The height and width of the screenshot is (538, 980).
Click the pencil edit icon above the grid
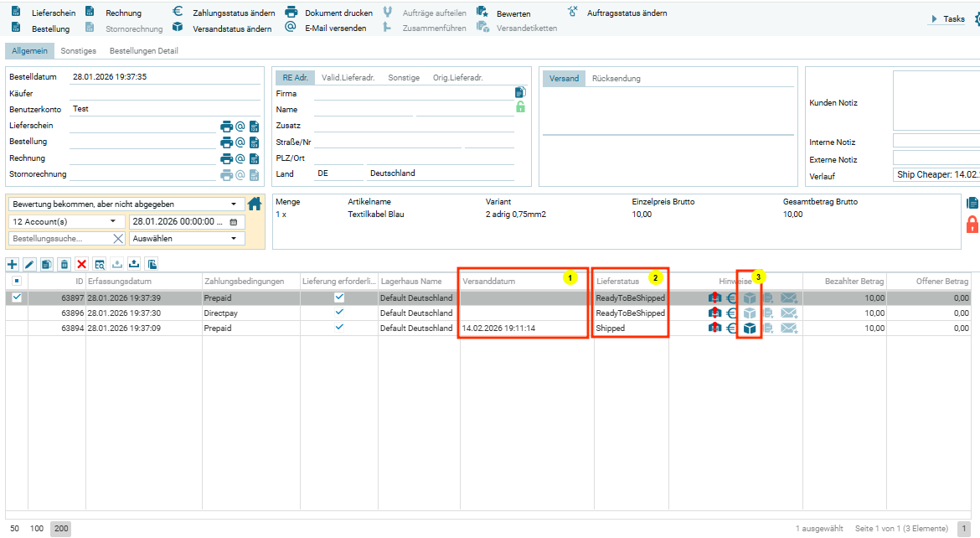coord(29,264)
